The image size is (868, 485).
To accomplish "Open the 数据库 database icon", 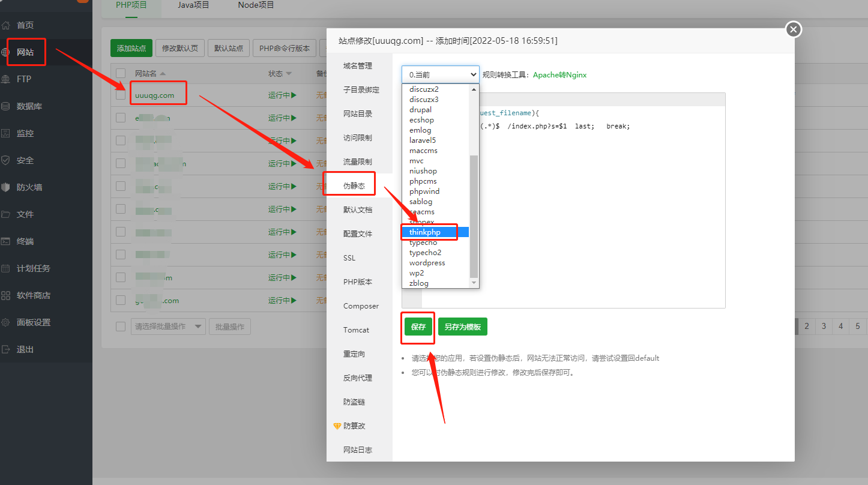I will click(x=6, y=106).
